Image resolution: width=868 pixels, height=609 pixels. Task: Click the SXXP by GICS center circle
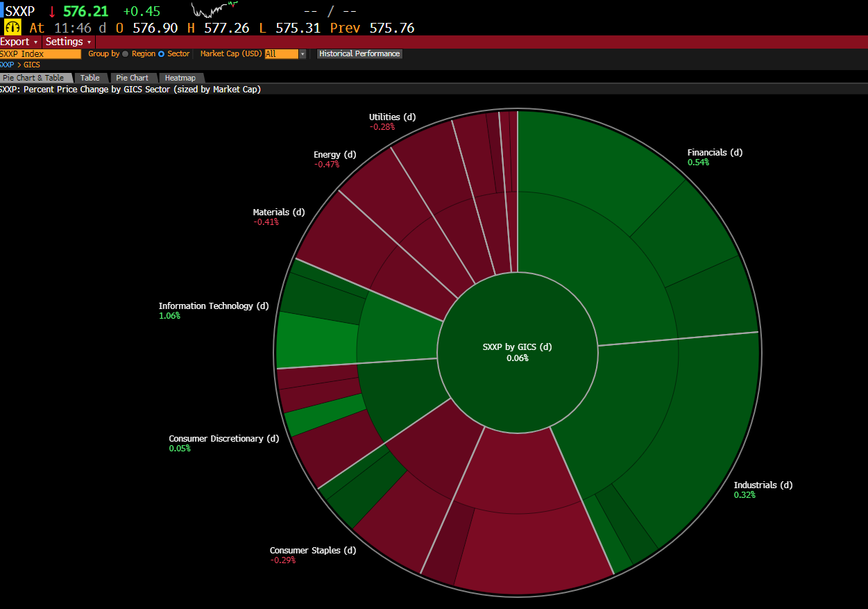point(517,352)
